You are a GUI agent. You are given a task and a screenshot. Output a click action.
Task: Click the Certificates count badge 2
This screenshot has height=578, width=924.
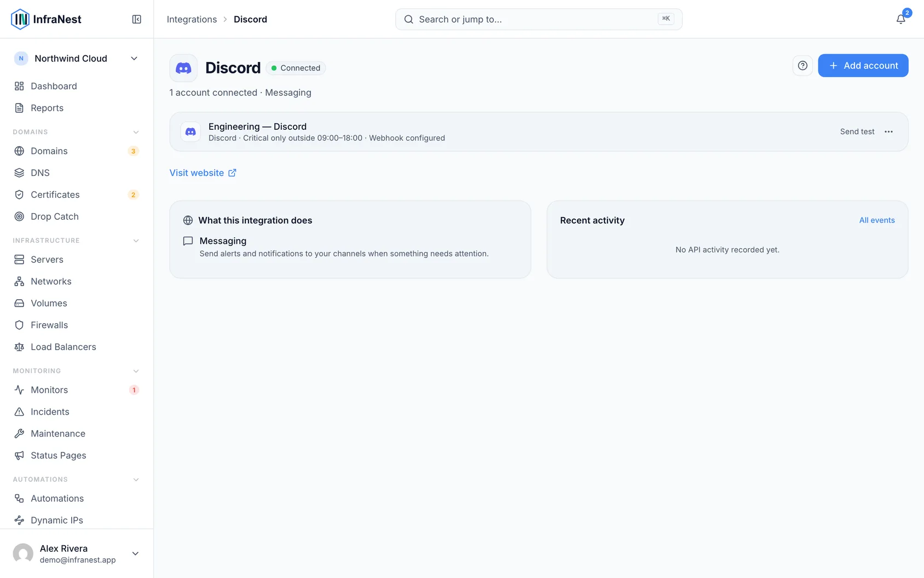(133, 195)
